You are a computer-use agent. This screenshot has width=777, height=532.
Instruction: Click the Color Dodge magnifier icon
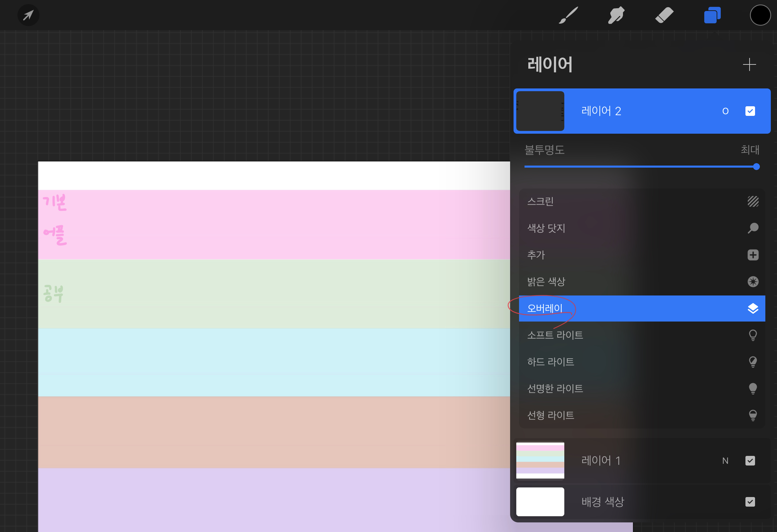pos(753,228)
